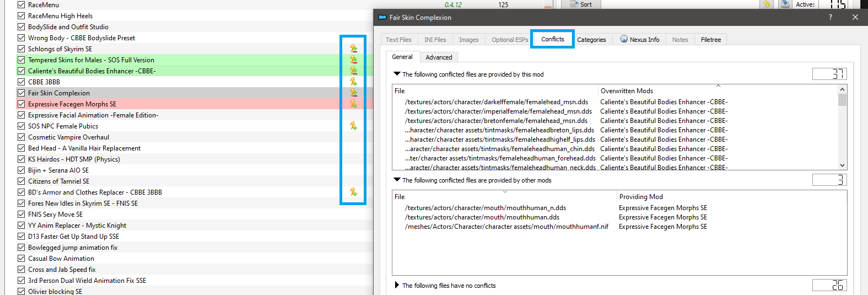Select D13 Faster Get Up Stand Up SSE
Screen dimensions: 868x295
click(x=195, y=236)
